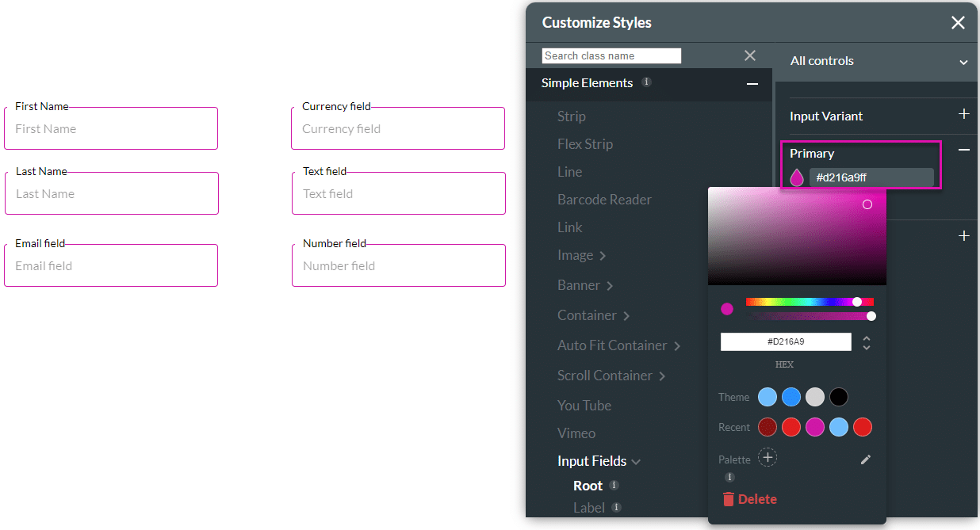This screenshot has height=530, width=980.
Task: Click the hue slider bar
Action: pyautogui.click(x=809, y=302)
